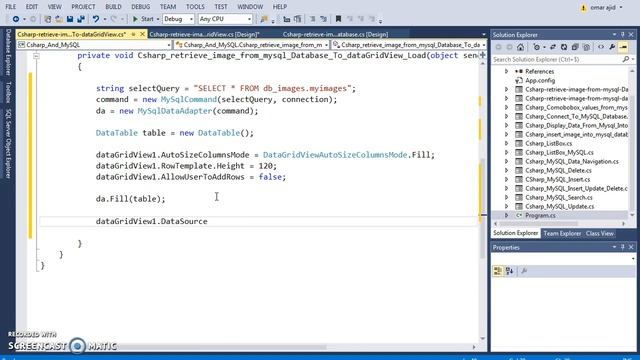
Task: Click the Solution Explorer vertical scrollbar
Action: coord(632,143)
